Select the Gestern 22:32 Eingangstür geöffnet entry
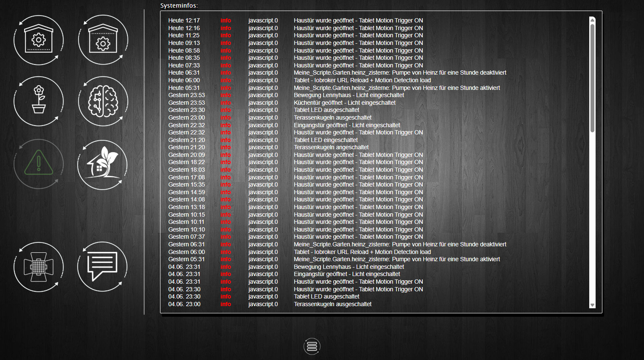This screenshot has height=360, width=644. click(347, 125)
